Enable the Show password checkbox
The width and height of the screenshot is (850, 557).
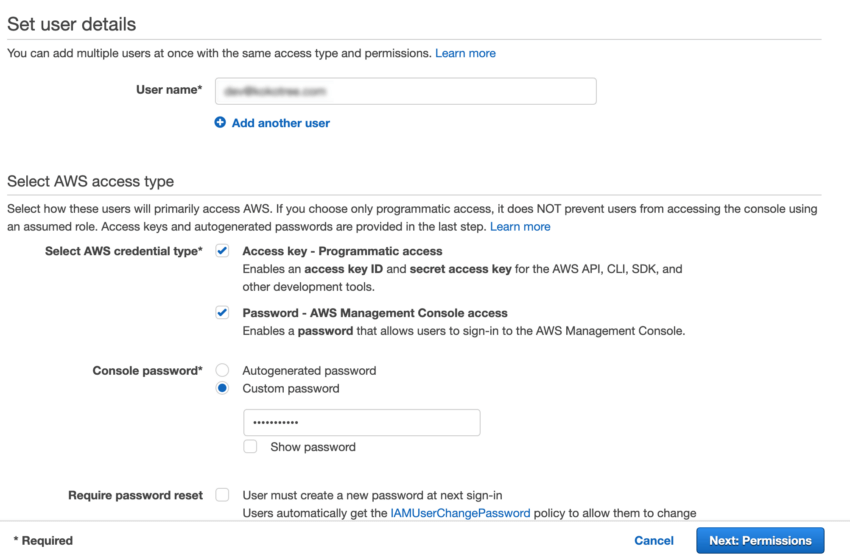250,446
